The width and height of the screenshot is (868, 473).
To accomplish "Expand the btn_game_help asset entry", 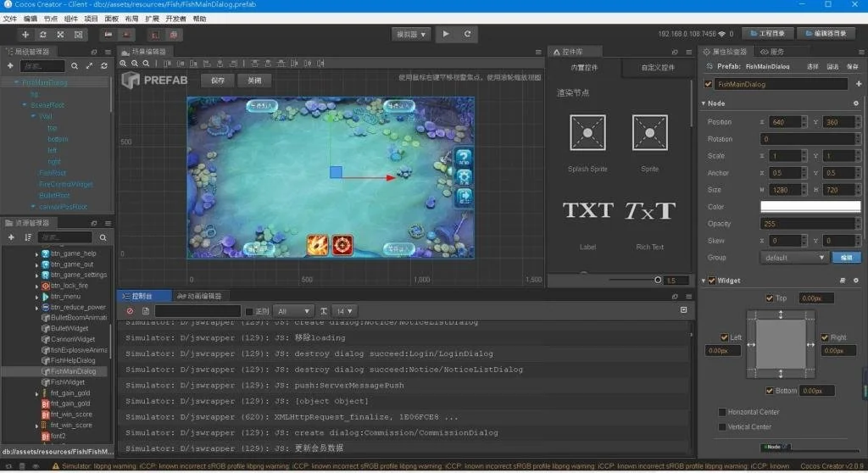I will click(x=36, y=253).
